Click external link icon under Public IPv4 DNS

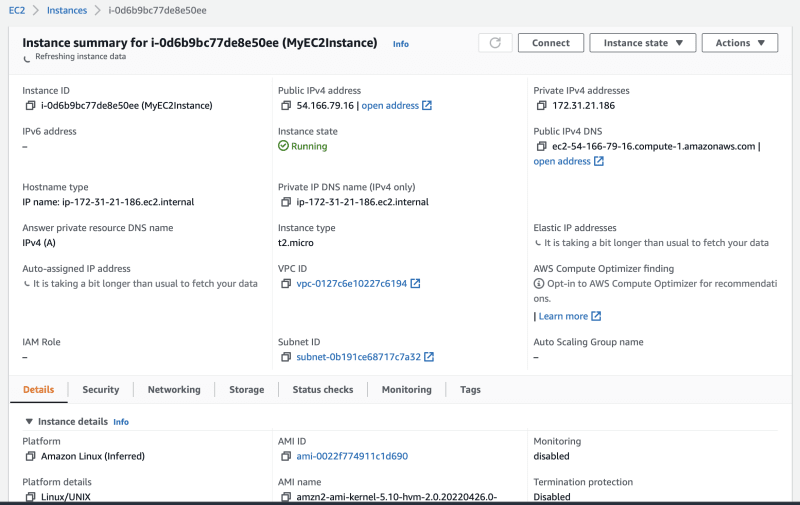(x=599, y=161)
